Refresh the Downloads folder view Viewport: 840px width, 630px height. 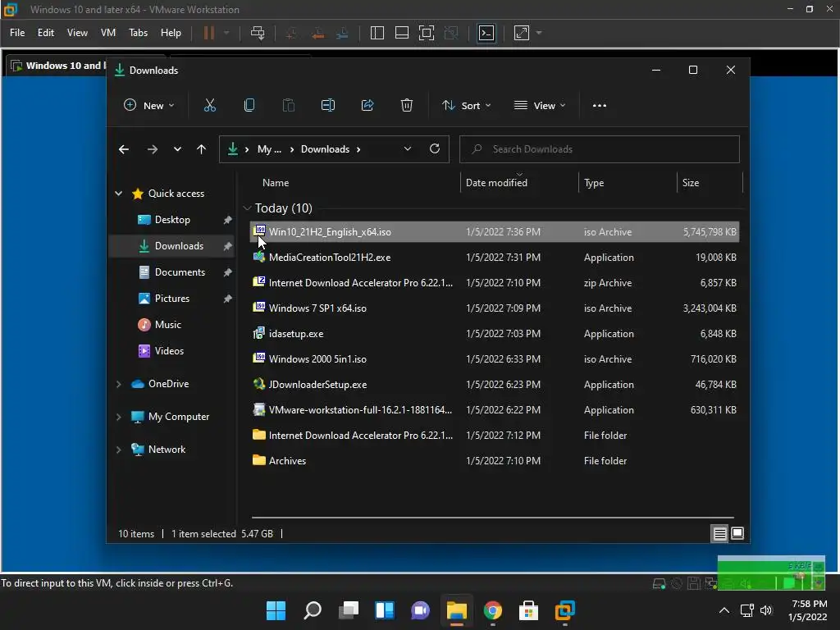pyautogui.click(x=435, y=149)
